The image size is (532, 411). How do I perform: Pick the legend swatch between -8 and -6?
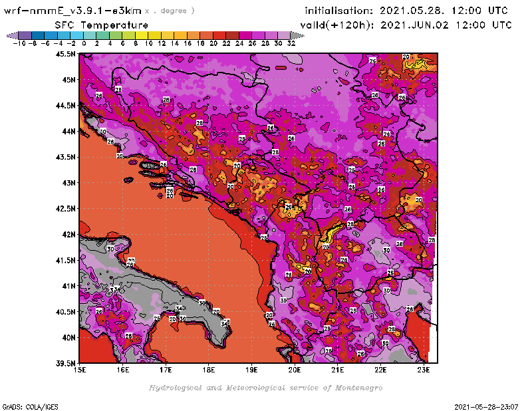(38, 35)
